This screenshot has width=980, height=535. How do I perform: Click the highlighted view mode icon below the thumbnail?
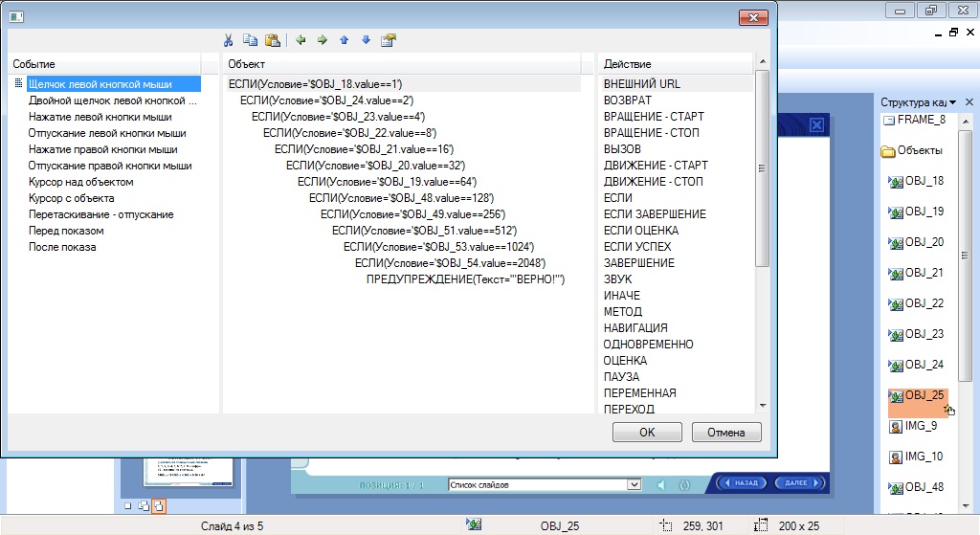[x=159, y=505]
